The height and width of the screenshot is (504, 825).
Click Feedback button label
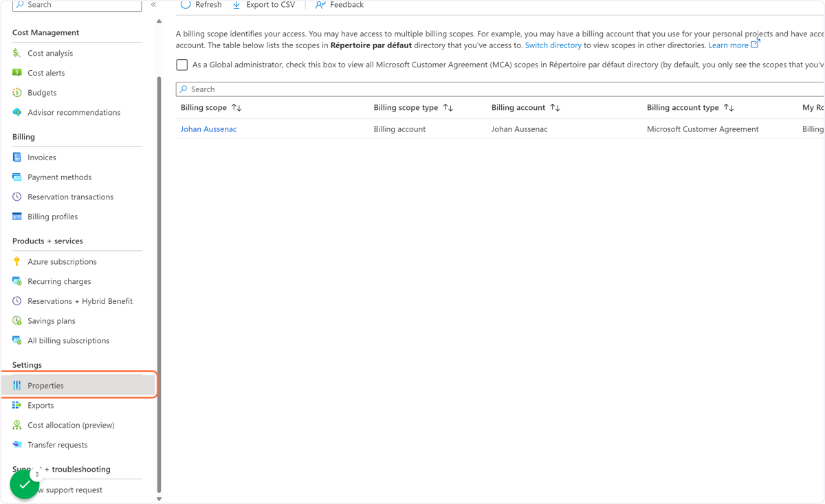346,5
